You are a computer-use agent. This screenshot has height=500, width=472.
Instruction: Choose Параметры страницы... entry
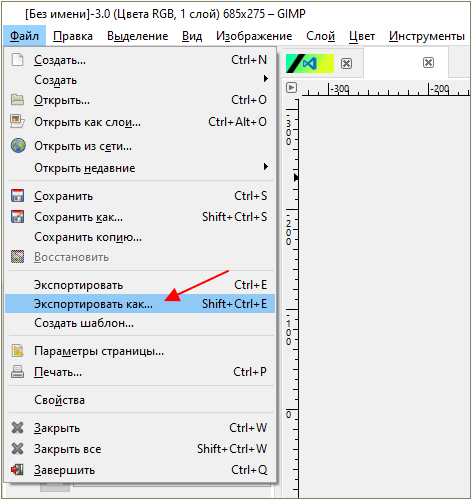click(140, 351)
